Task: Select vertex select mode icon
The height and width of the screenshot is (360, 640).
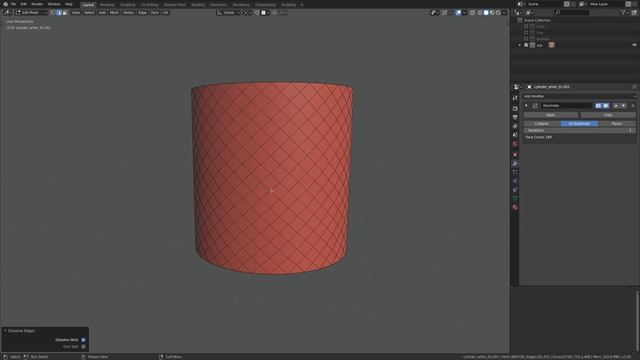Action: [x=53, y=13]
